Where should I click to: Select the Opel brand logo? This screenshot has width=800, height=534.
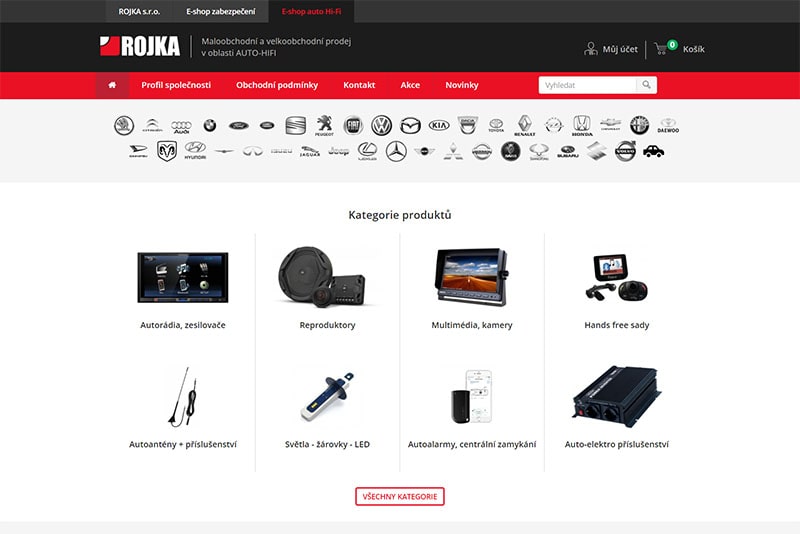coord(554,125)
